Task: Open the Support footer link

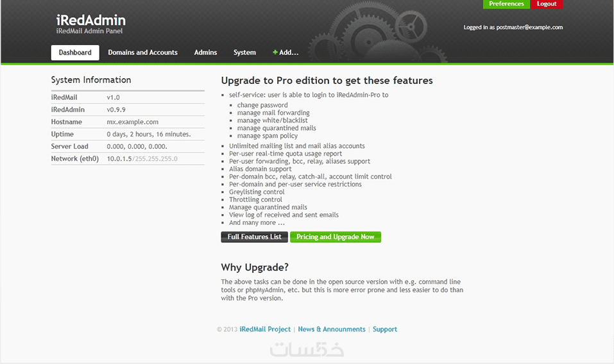Action: pyautogui.click(x=385, y=329)
